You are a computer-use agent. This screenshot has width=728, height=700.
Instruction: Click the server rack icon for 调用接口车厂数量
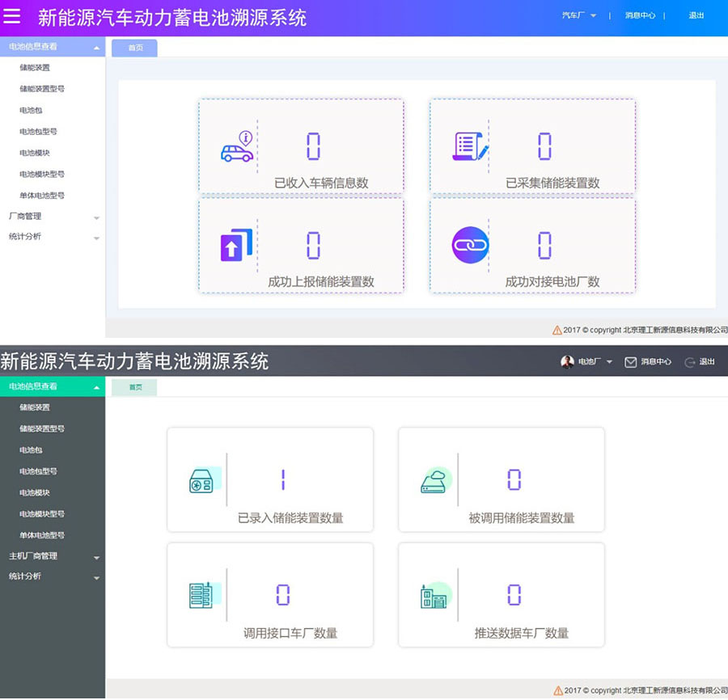click(205, 595)
